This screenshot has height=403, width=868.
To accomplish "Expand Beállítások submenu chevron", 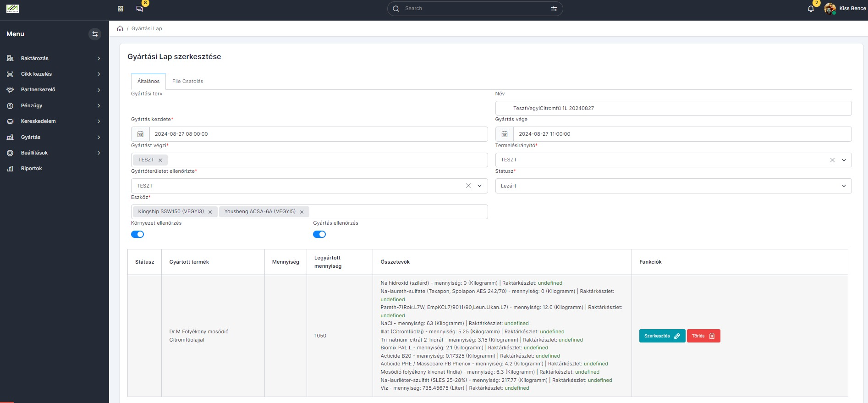I will (99, 153).
